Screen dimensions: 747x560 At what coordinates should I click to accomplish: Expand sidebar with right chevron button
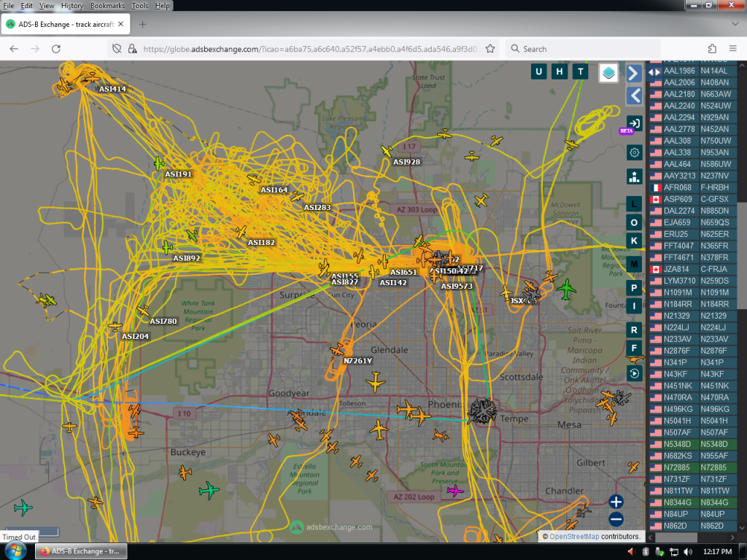[x=634, y=74]
